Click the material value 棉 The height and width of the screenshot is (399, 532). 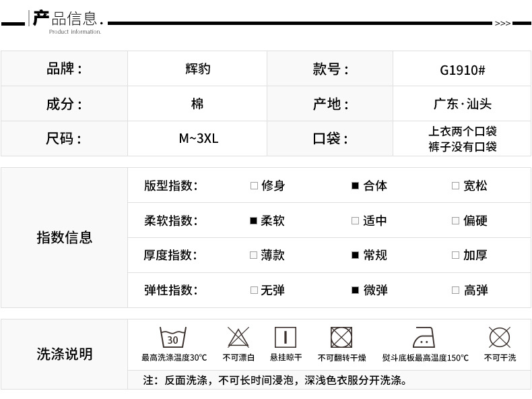(197, 104)
